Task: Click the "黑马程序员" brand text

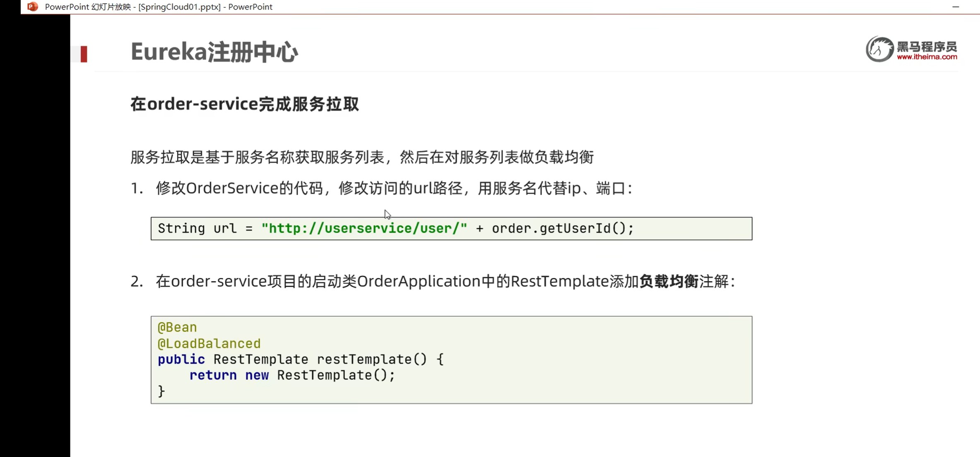Action: point(927,46)
